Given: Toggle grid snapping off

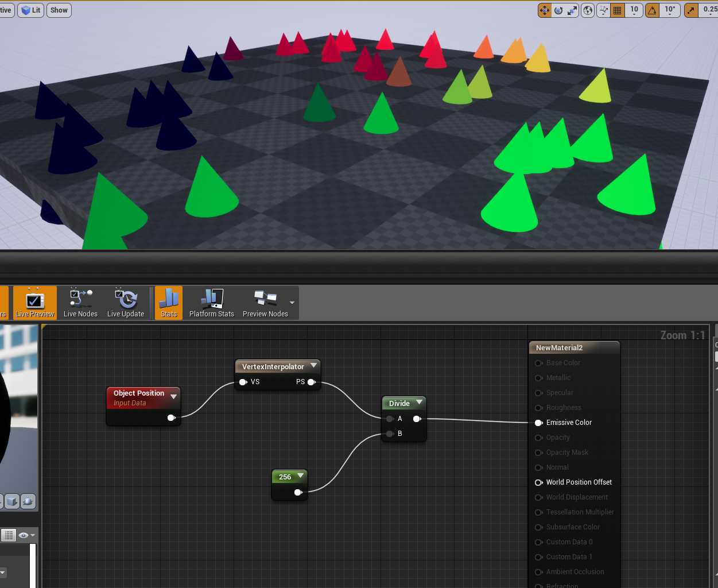Looking at the screenshot, I should coord(617,10).
